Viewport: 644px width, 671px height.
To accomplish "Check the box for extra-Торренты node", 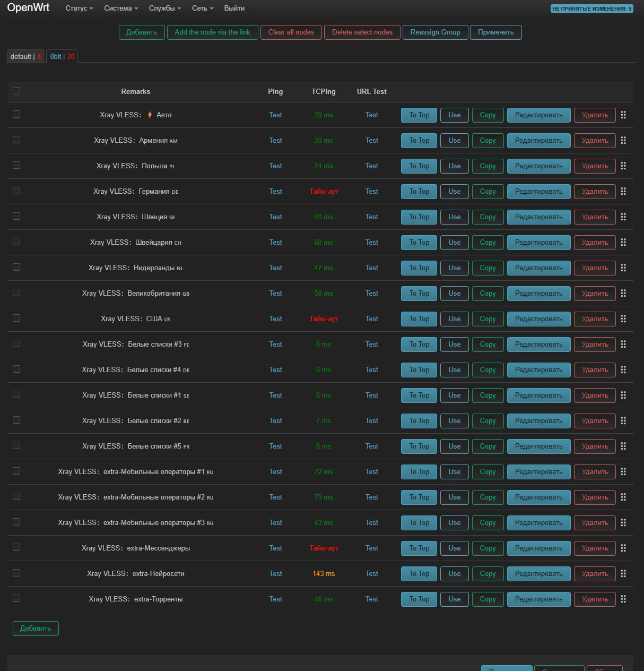I will (x=16, y=598).
